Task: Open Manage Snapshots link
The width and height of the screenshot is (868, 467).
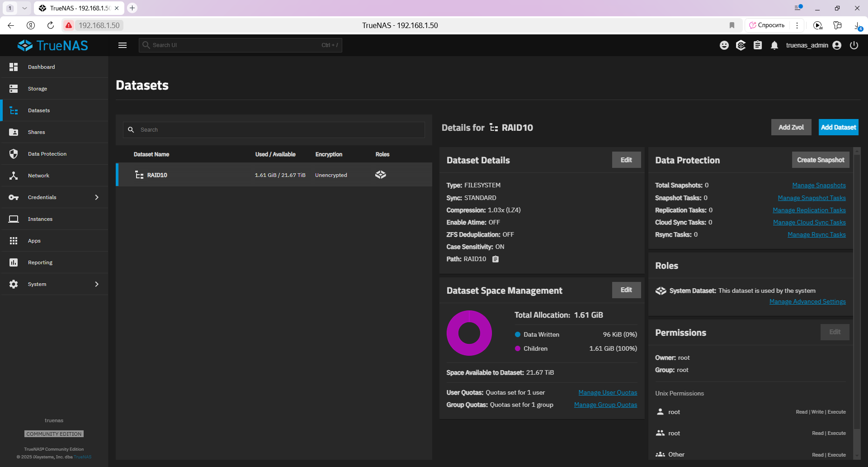Action: (x=819, y=186)
